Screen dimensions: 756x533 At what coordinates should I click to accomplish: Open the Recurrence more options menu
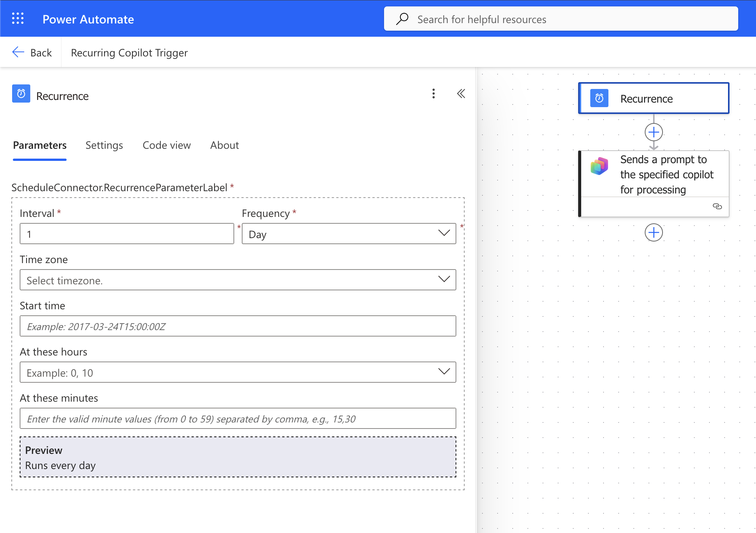tap(434, 94)
